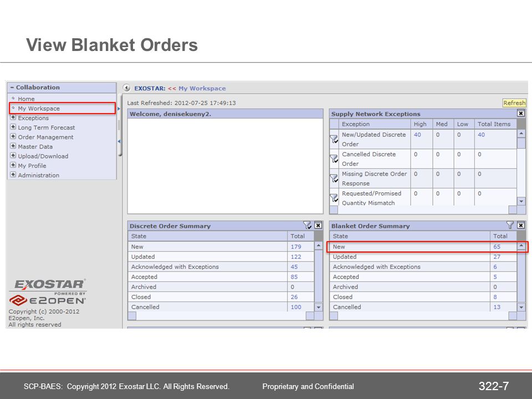Viewport: 532px width, 399px height.
Task: Open Discrete Acknowledged with Exceptions total 45
Action: coord(294,267)
